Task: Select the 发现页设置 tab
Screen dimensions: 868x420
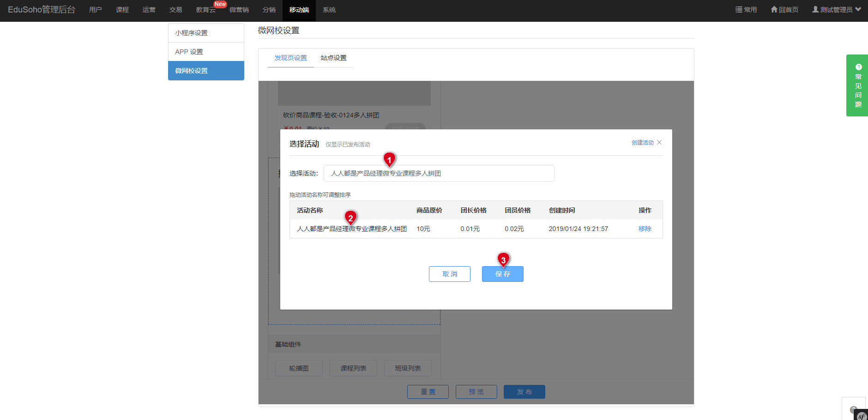Action: tap(290, 58)
